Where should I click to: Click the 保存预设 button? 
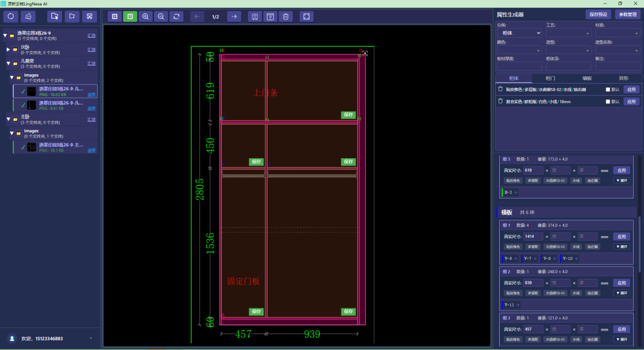pos(598,15)
